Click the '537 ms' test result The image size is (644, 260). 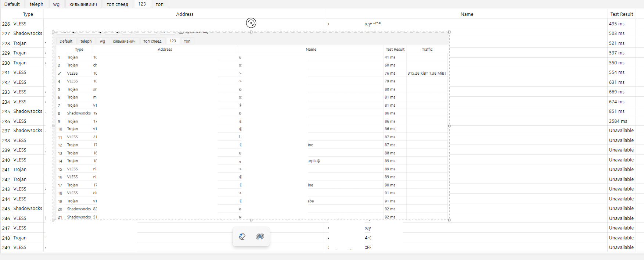click(616, 53)
